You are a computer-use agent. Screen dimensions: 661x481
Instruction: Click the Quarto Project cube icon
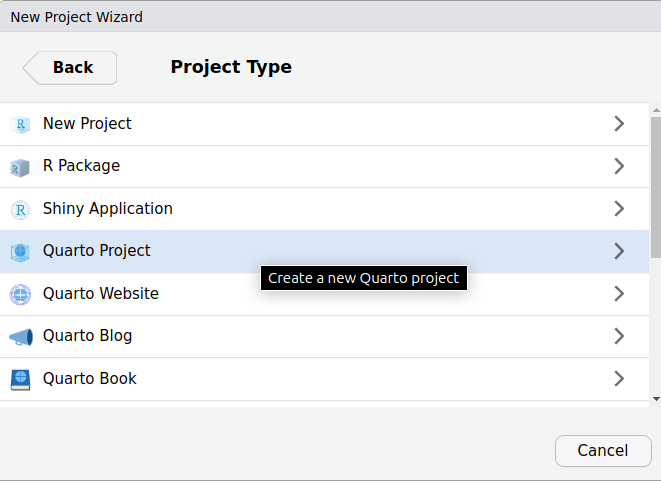point(20,252)
